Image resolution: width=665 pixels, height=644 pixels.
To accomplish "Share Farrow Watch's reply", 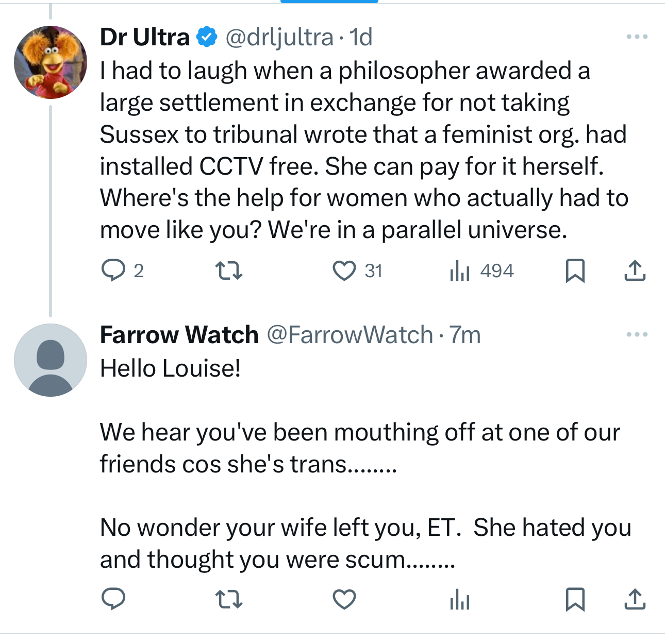I will [x=635, y=599].
